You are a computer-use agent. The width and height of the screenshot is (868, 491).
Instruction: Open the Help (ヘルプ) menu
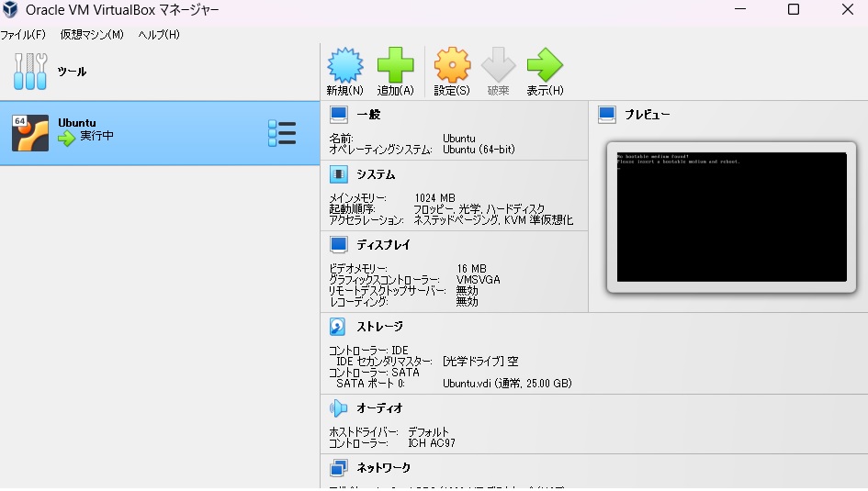point(159,34)
